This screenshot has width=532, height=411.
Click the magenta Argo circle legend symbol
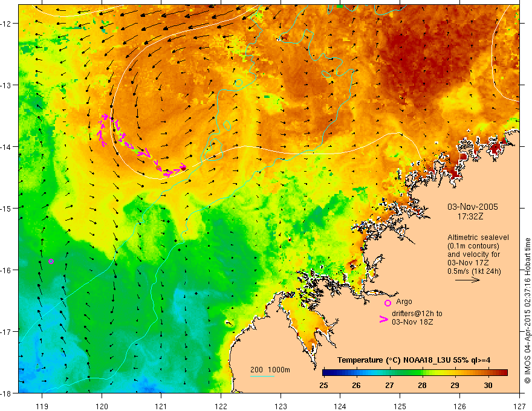[x=388, y=303]
